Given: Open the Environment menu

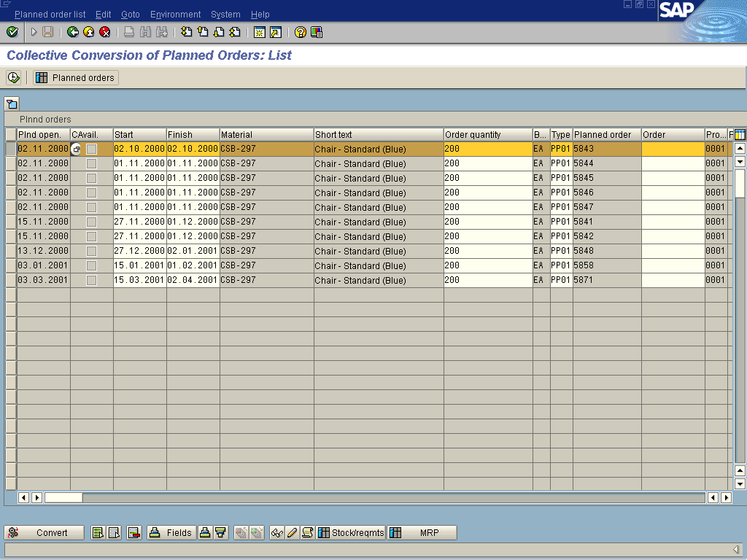Looking at the screenshot, I should (175, 15).
